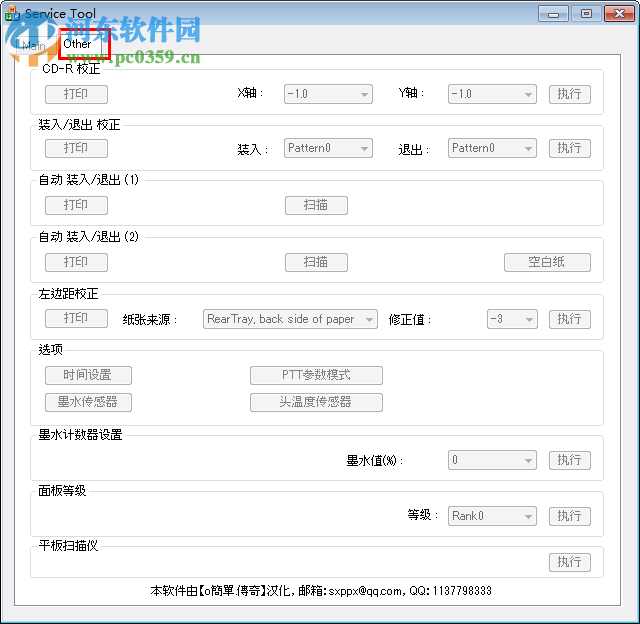Open the 退出 Pattern0 dropdown
This screenshot has height=624, width=640.
(492, 148)
